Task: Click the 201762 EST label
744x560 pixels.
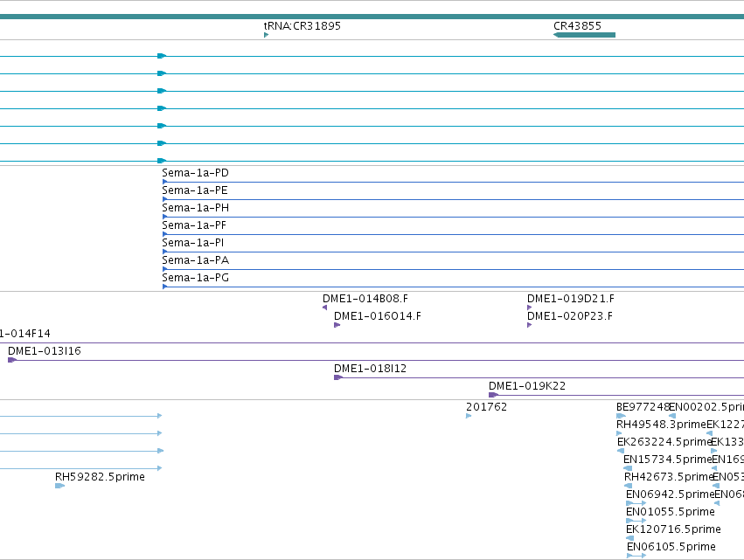Action: [x=486, y=407]
